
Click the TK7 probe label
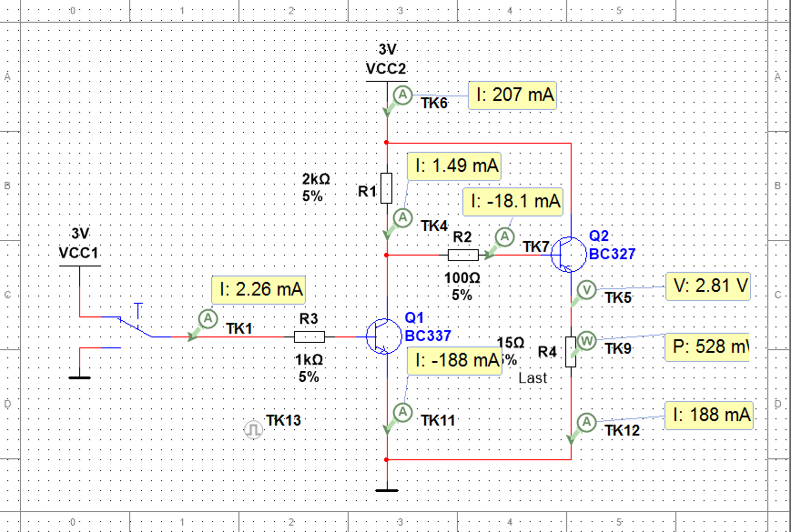(536, 246)
